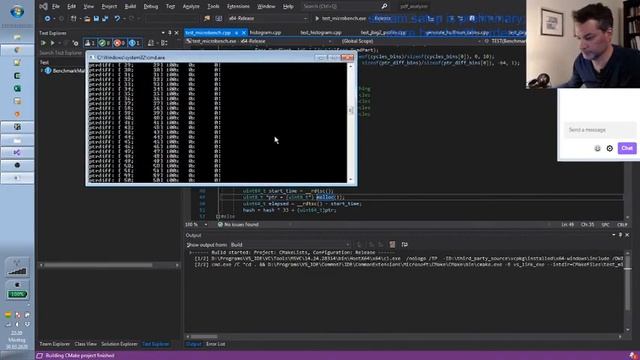Click the navigate backward toolbar icon
The width and height of the screenshot is (640, 360).
[x=48, y=18]
